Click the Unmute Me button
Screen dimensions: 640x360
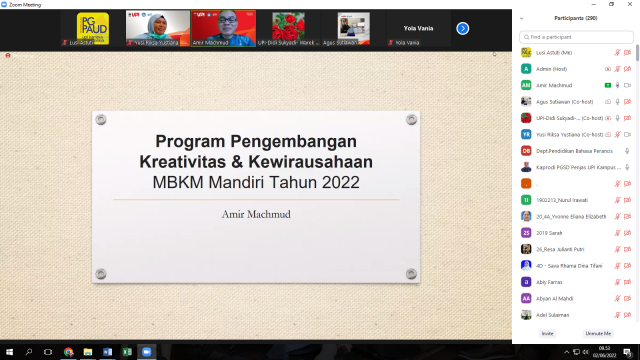pos(598,333)
